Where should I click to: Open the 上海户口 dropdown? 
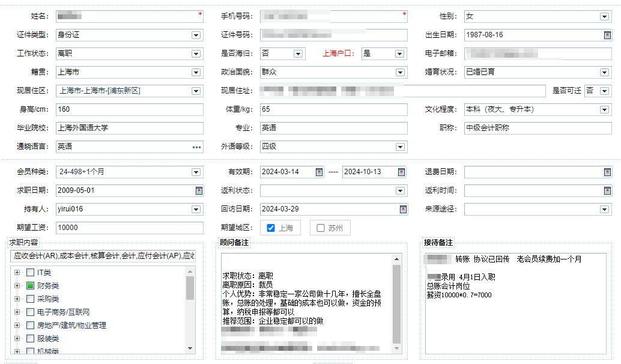[x=399, y=54]
